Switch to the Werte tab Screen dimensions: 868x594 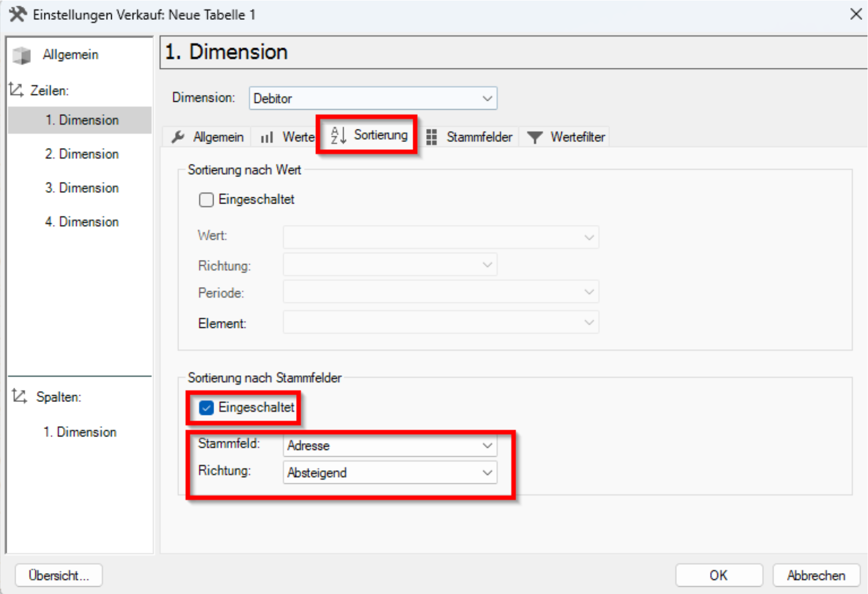287,137
